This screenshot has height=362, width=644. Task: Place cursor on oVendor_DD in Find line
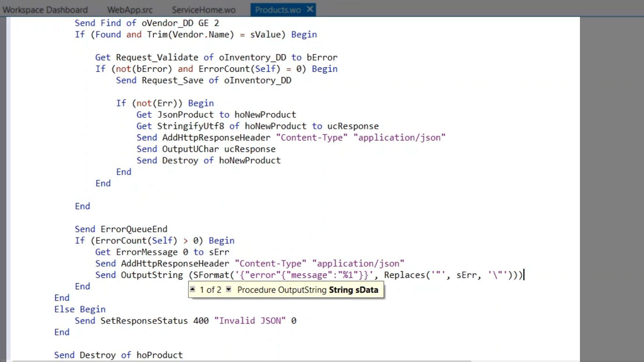point(167,23)
